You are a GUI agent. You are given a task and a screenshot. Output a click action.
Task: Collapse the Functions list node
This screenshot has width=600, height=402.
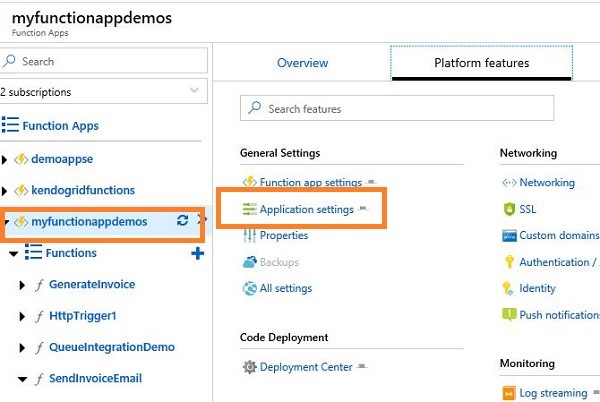tap(14, 253)
